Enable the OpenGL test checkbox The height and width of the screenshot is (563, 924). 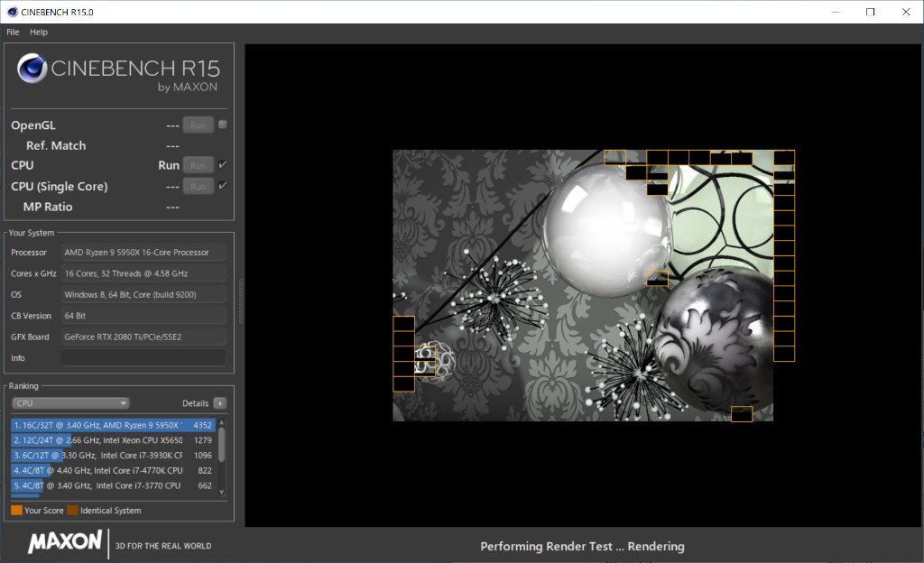pyautogui.click(x=223, y=125)
